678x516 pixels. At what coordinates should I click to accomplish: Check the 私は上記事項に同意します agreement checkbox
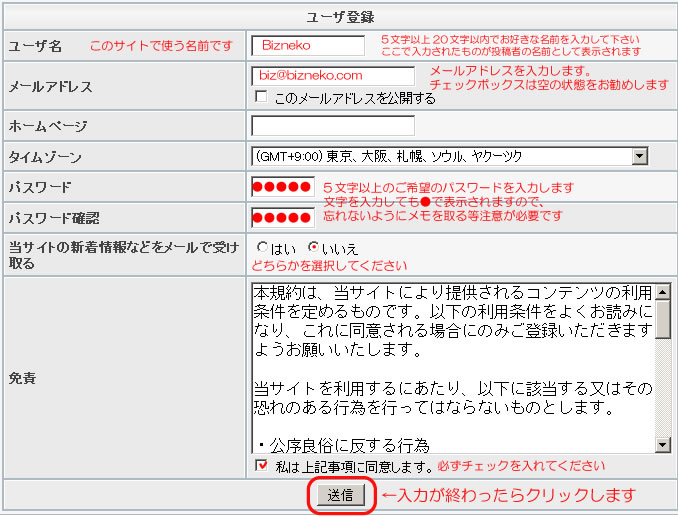[x=262, y=465]
